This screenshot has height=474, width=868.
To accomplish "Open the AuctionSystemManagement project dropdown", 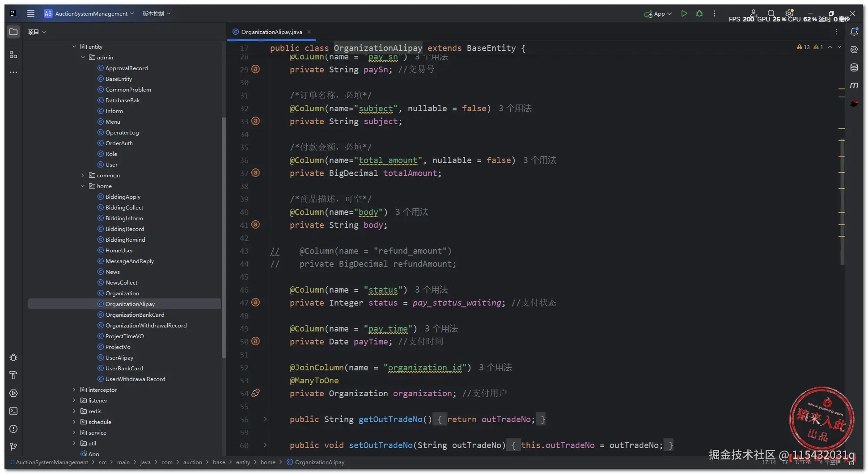I will (89, 13).
